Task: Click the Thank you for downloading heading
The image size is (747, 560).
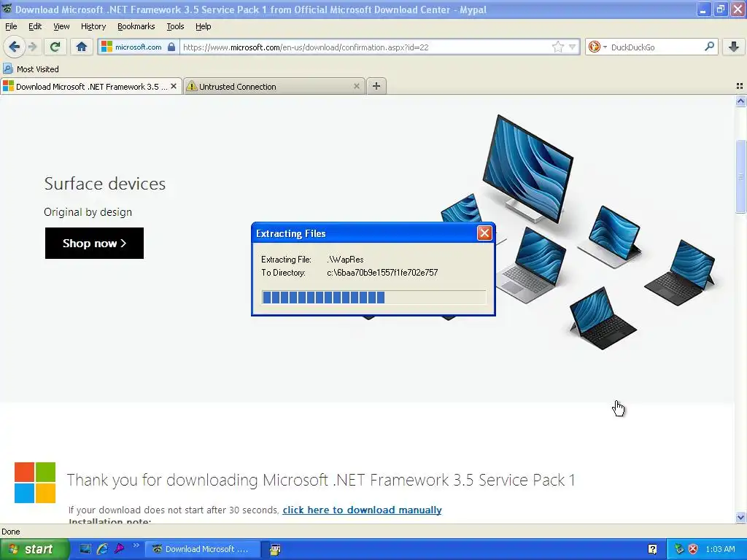Action: pos(321,480)
